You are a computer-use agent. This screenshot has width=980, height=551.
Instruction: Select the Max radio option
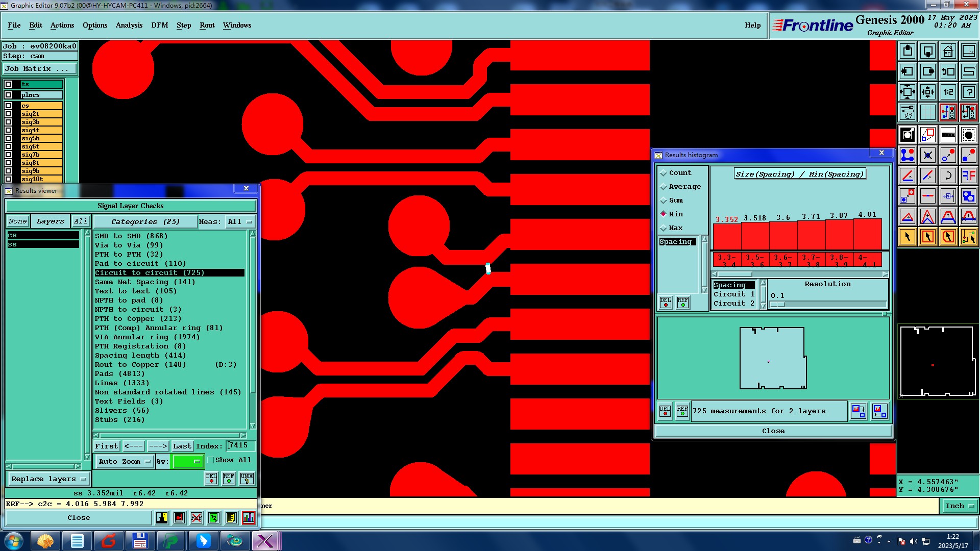[664, 228]
